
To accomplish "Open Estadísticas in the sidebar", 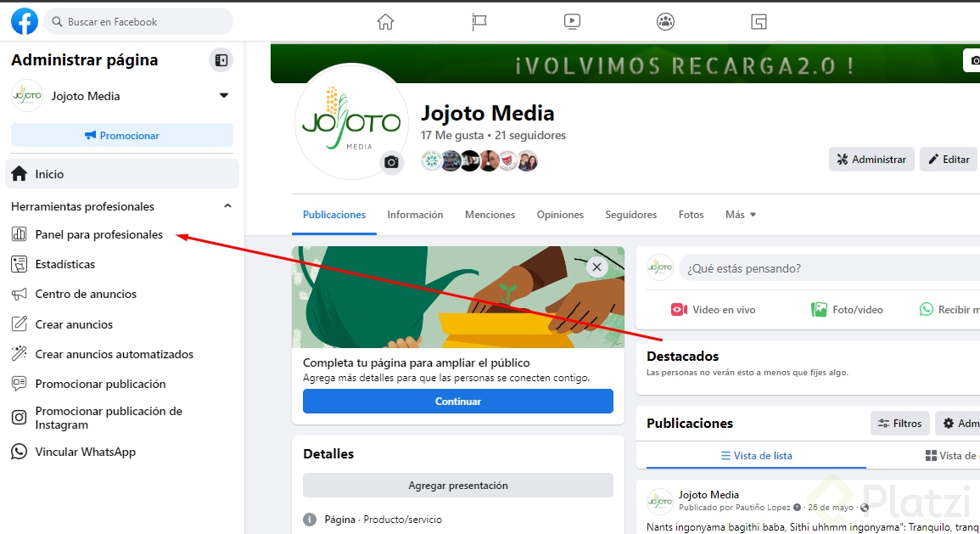I will click(65, 264).
